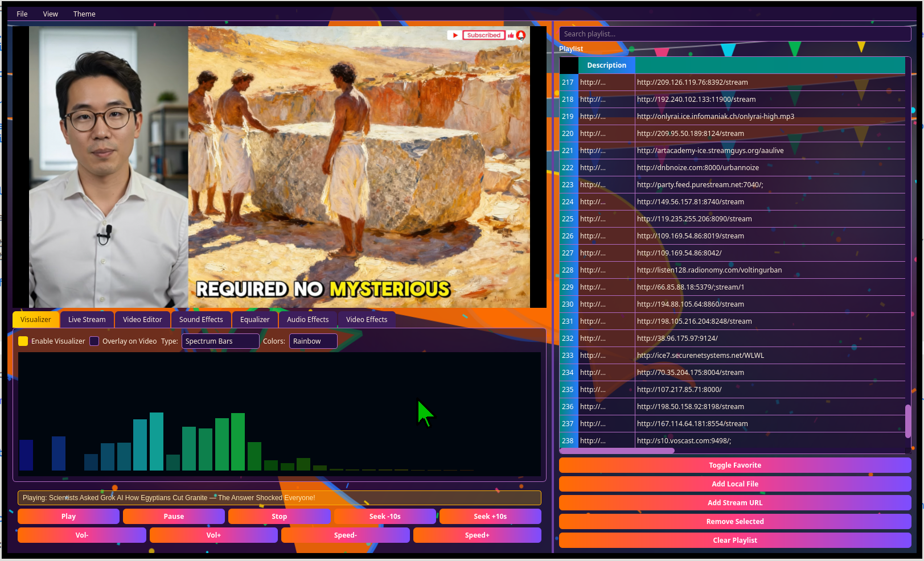
Task: Click the Subscribed badge on the video
Action: pyautogui.click(x=484, y=35)
